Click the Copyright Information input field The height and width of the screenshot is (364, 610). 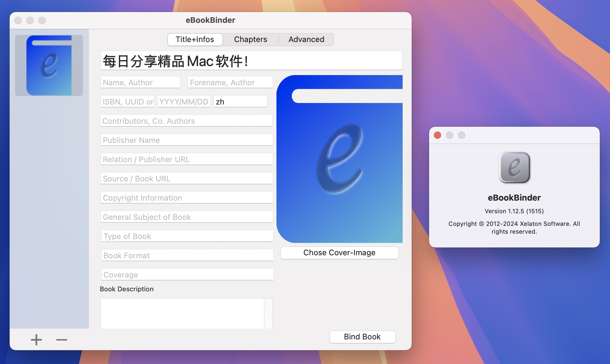tap(187, 198)
